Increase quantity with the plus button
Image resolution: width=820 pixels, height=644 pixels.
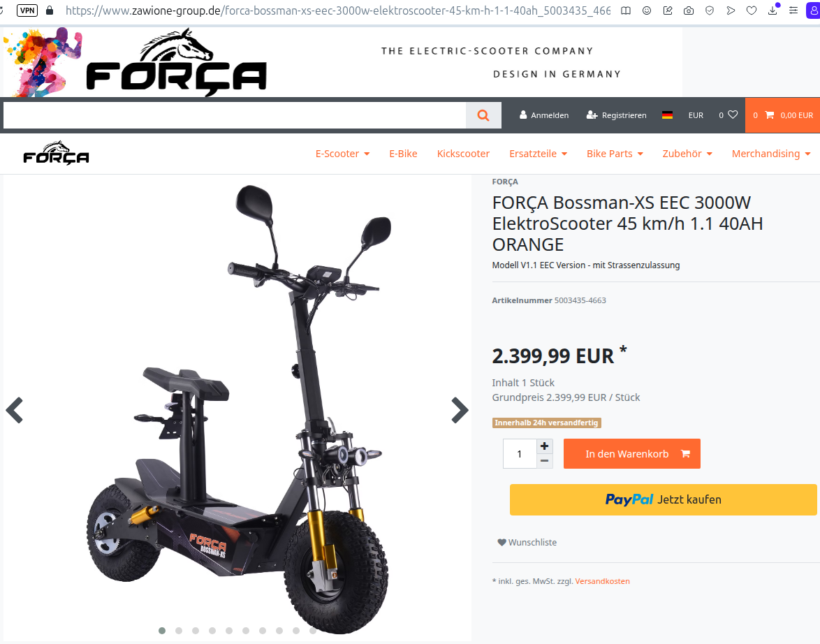click(x=544, y=446)
